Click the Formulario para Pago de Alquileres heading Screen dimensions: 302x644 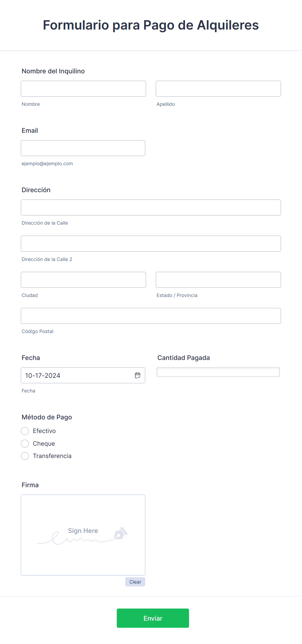tap(151, 25)
